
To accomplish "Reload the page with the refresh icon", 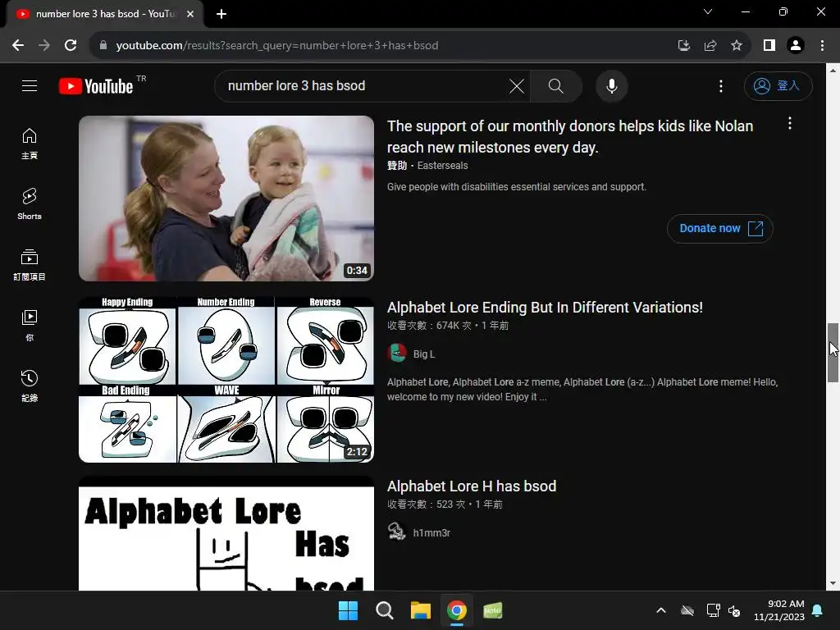I will coord(71,46).
